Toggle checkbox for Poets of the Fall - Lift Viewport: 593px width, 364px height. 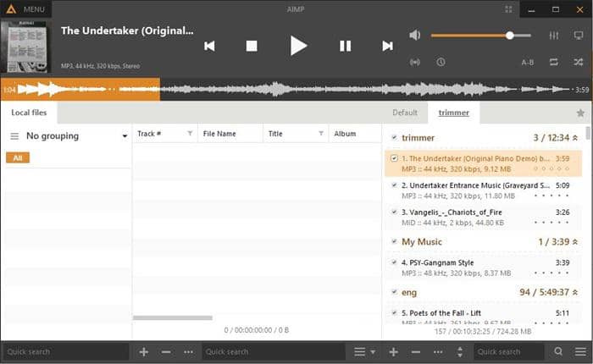coord(394,312)
